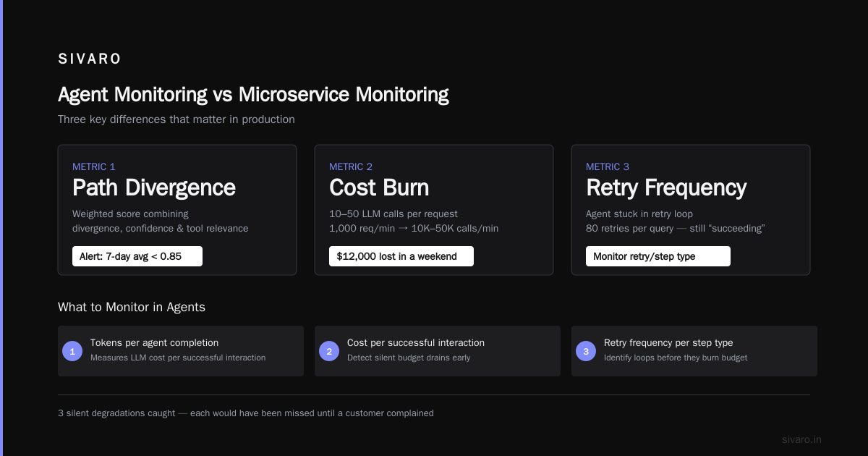Click the 'Monitor retry/step type' badge
The width and height of the screenshot is (868, 456).
point(658,256)
